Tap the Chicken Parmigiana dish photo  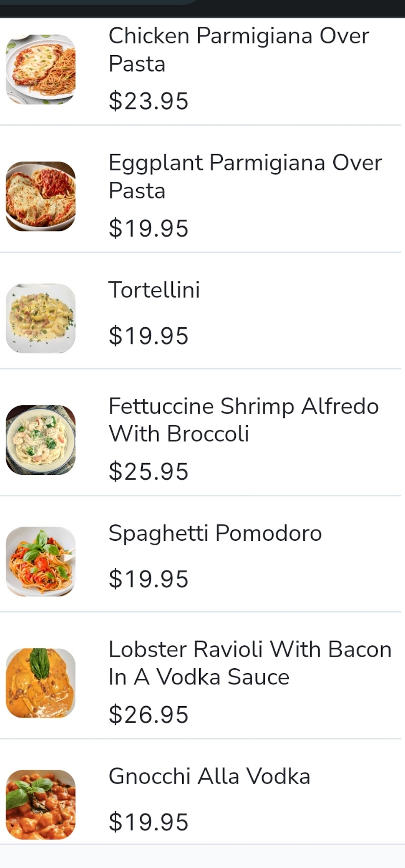(x=40, y=69)
